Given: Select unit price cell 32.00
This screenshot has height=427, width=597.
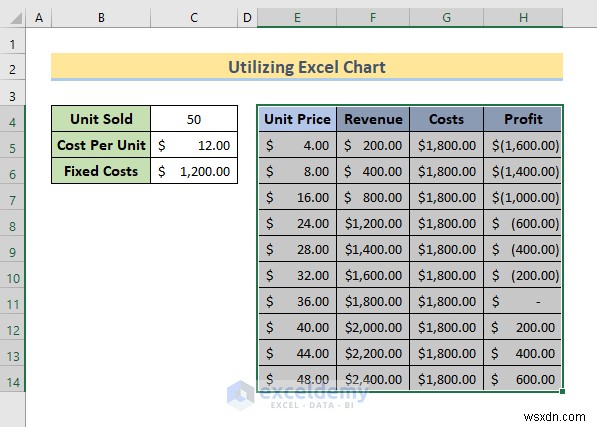Looking at the screenshot, I should click(x=297, y=275).
